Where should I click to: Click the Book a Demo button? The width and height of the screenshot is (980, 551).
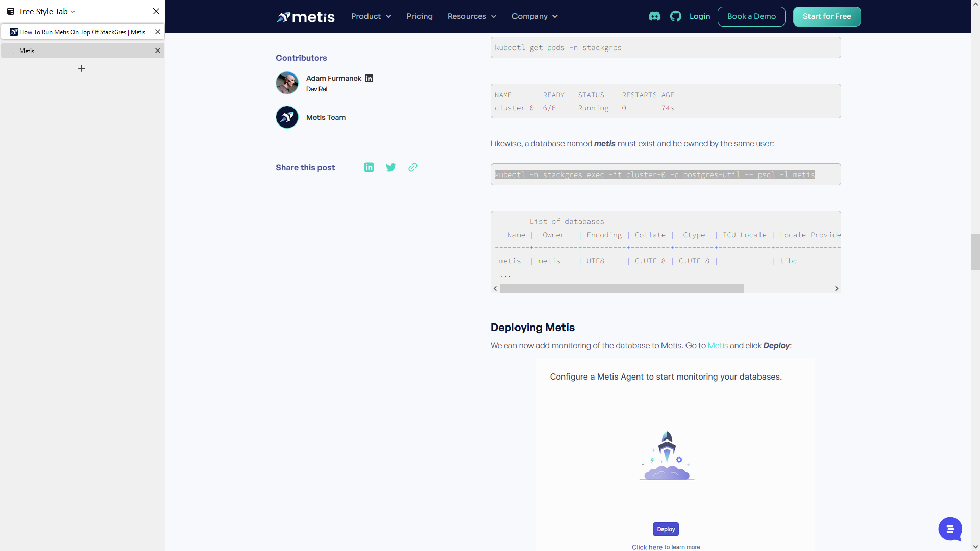click(x=751, y=16)
